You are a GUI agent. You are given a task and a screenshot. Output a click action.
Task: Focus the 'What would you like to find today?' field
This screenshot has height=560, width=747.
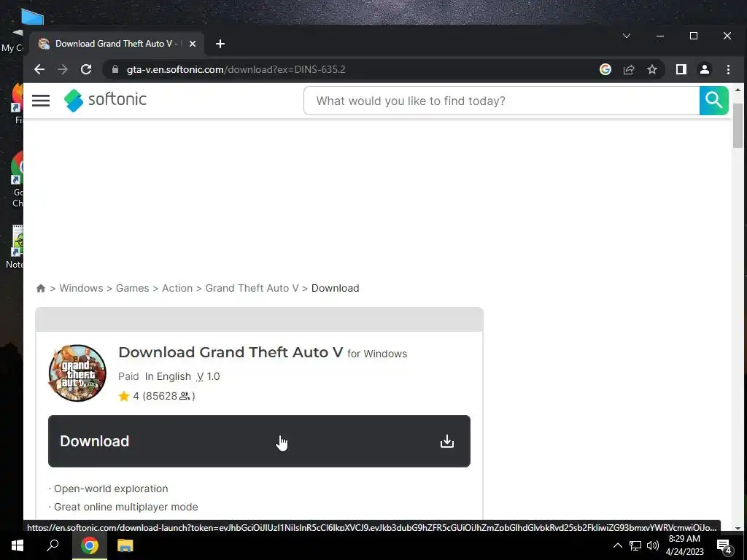pyautogui.click(x=502, y=101)
